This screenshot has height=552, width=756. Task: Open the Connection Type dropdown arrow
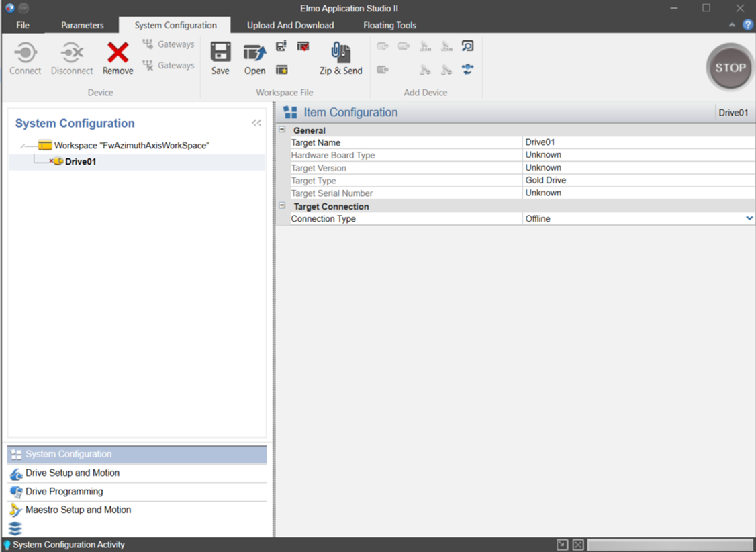point(749,218)
